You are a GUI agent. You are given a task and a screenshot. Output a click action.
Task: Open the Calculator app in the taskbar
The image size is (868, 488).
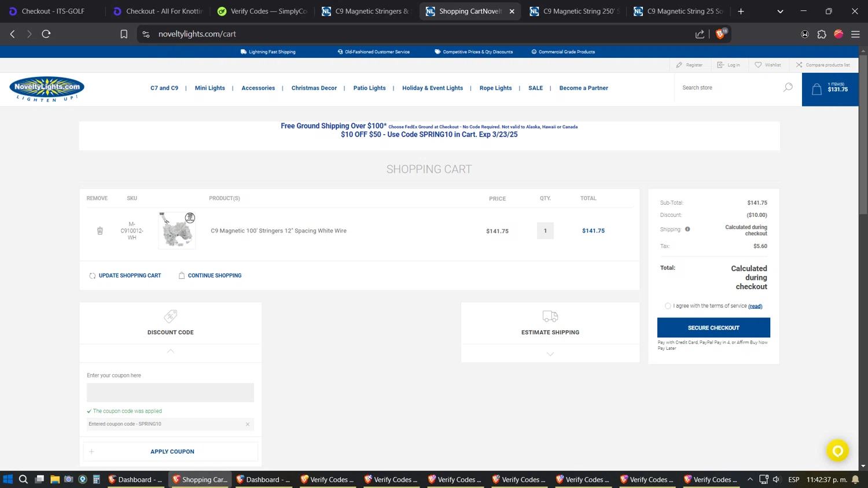click(x=97, y=479)
